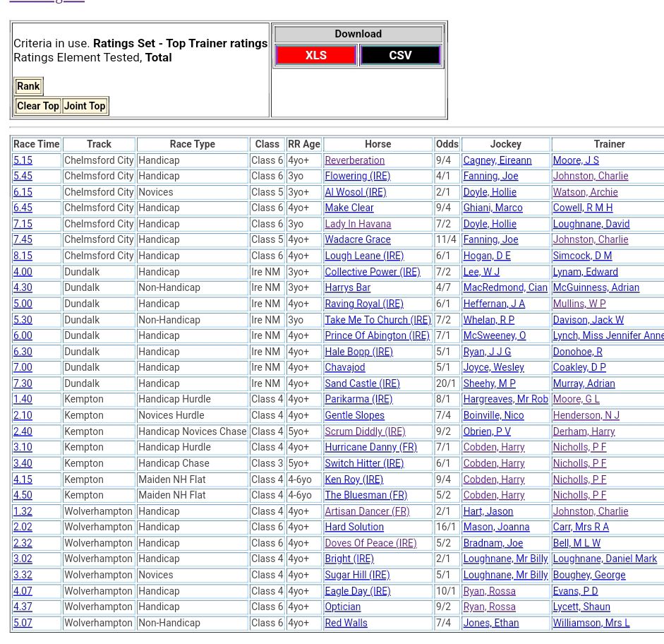Viewport: 664px width, 644px height.
Task: Open trainer Henderson, N J page
Action: point(586,415)
